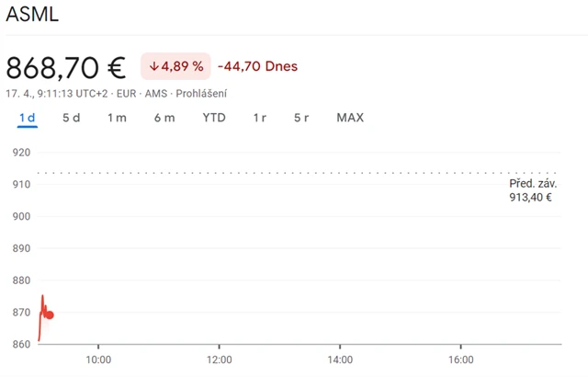Show the 1 m price history
Image resolution: width=588 pixels, height=377 pixels.
[x=117, y=118]
